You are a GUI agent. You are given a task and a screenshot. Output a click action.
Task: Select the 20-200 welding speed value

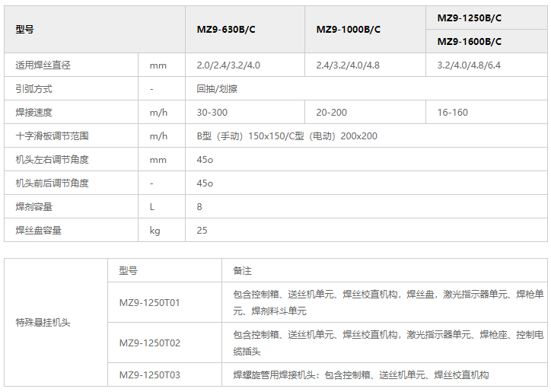(x=331, y=113)
